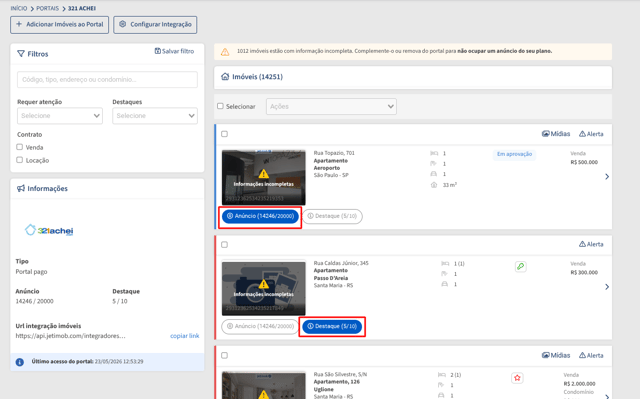Viewport: 640px width, 399px height.
Task: Click the red star icon on São Silvestre listing
Action: click(517, 378)
